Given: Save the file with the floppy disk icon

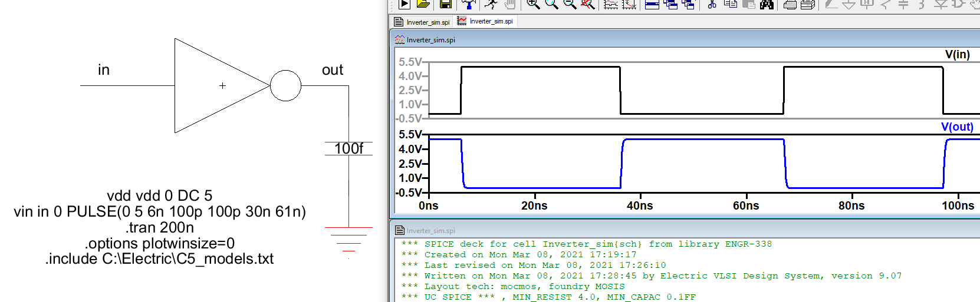Looking at the screenshot, I should pyautogui.click(x=446, y=4).
